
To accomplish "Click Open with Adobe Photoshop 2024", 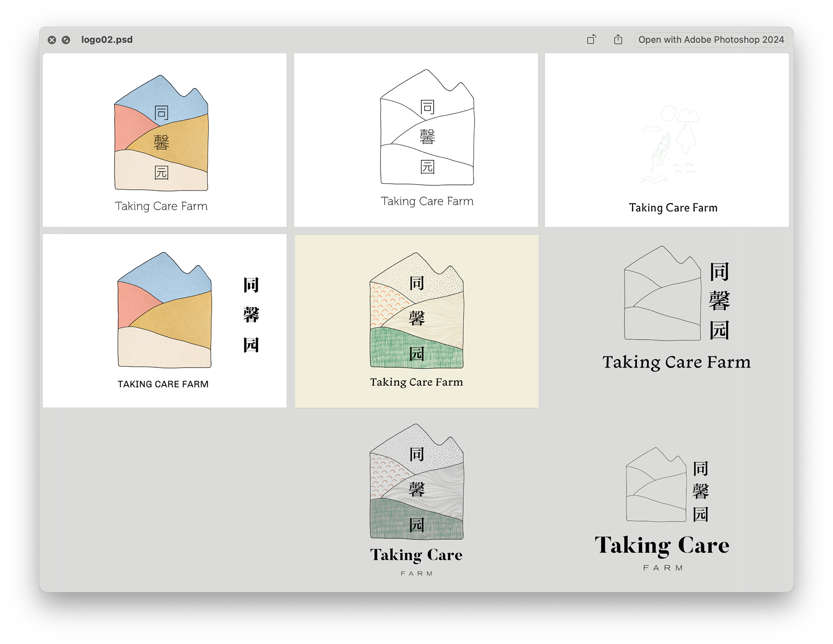I will tap(711, 39).
